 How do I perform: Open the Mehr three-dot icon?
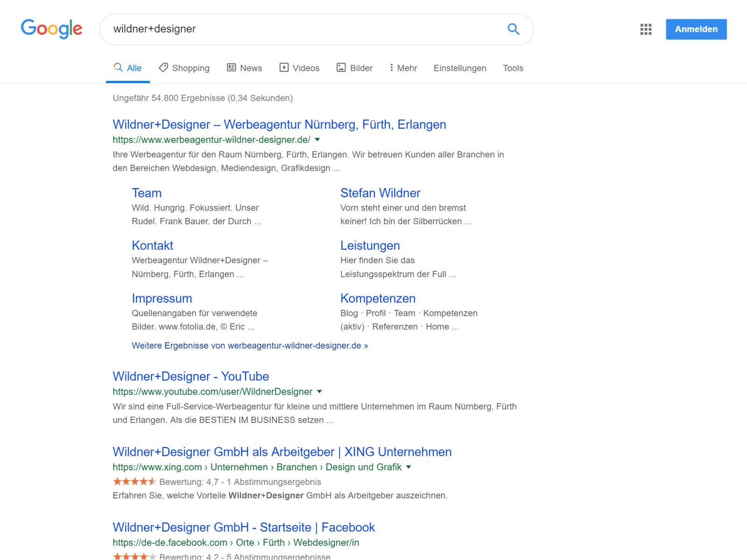point(391,68)
